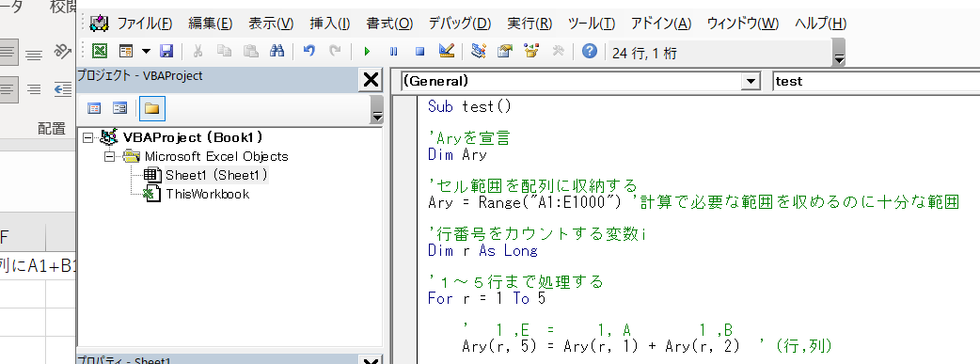Open the 挿入(I) menu
The image size is (980, 364).
(x=330, y=24)
